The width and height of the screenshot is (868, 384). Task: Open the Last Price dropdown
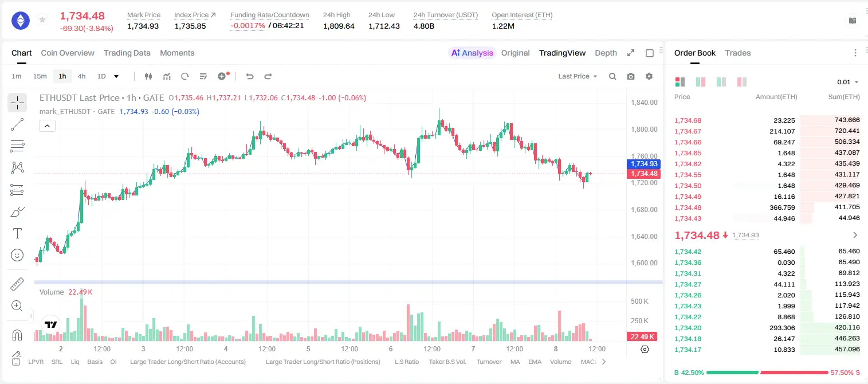578,76
